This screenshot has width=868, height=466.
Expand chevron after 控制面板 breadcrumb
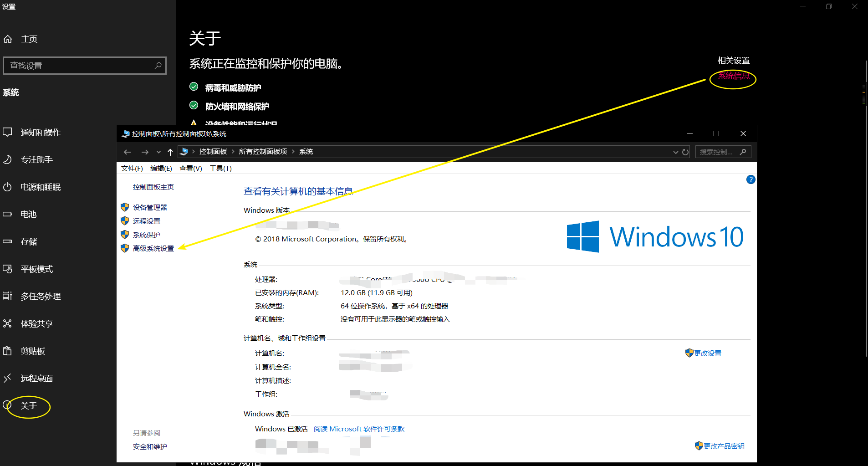[x=233, y=151]
